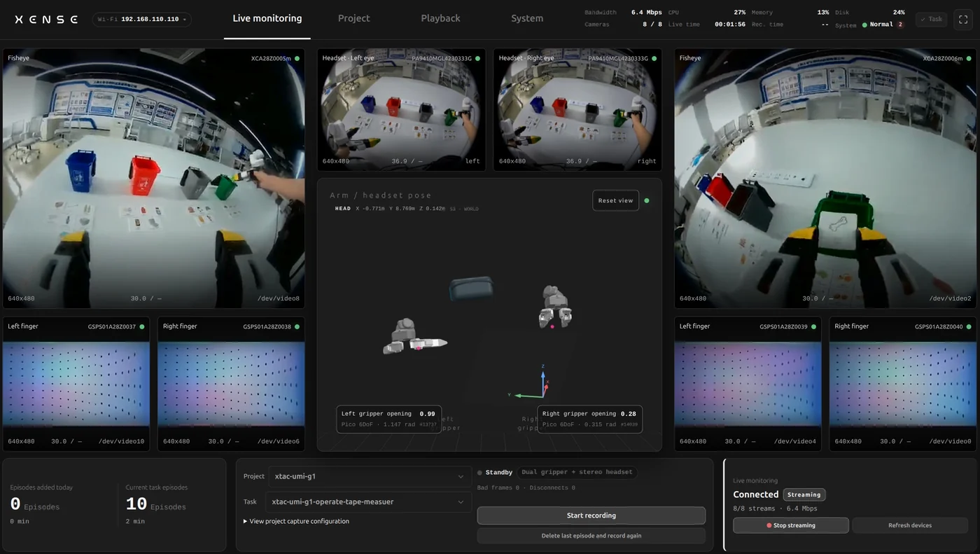Click the Task button in header
The image size is (980, 554).
pyautogui.click(x=931, y=20)
